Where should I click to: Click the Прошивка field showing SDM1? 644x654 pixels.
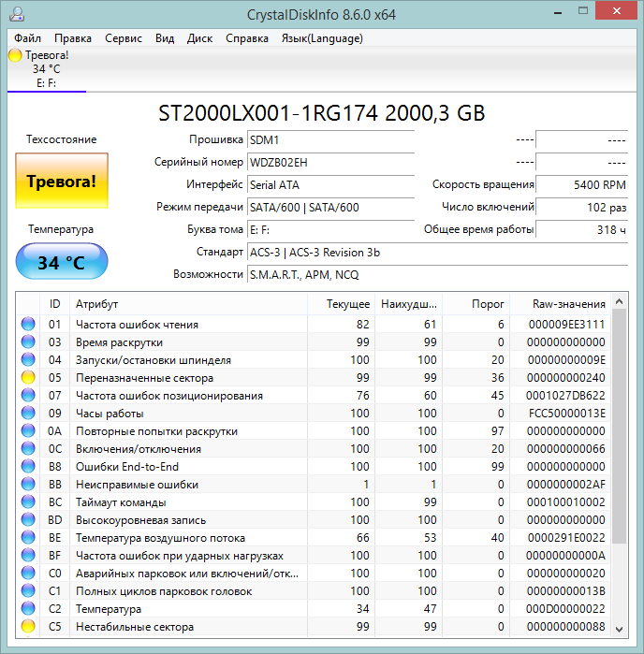(330, 139)
